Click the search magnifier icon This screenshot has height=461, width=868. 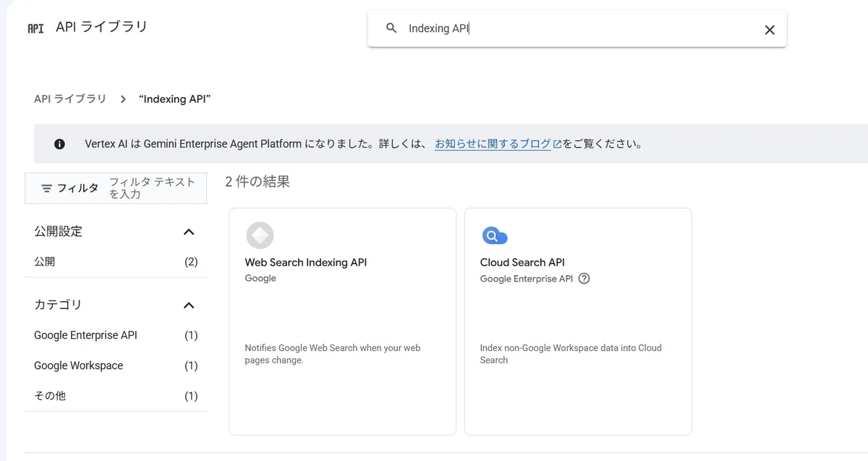pos(391,28)
